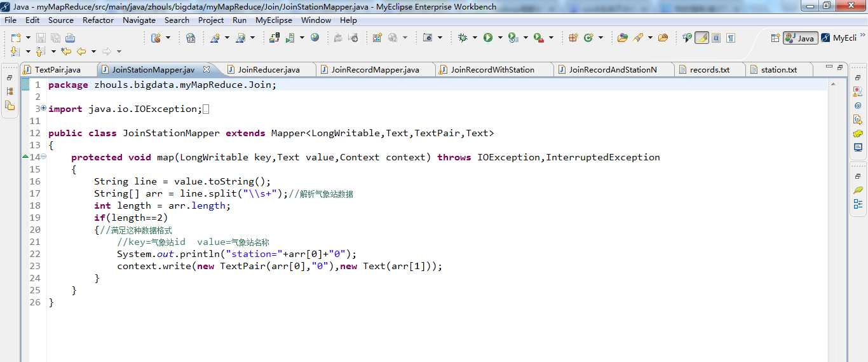Image resolution: width=868 pixels, height=362 pixels.
Task: Click the Debug bug icon
Action: point(463,38)
